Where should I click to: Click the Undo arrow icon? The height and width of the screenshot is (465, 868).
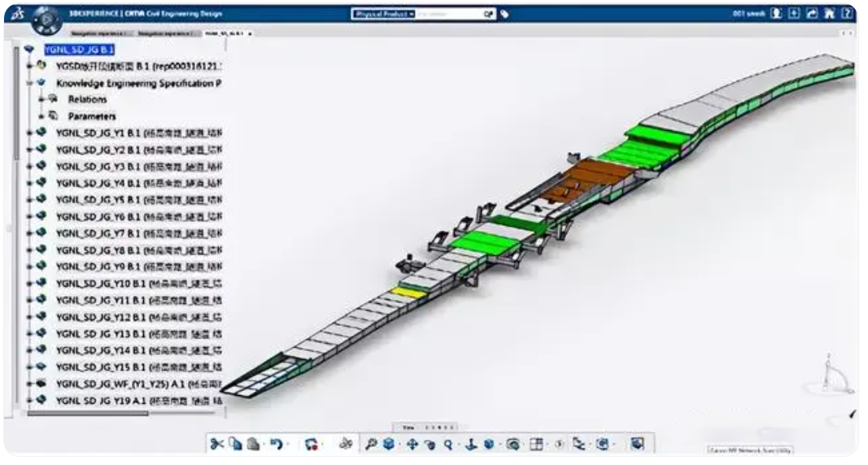pyautogui.click(x=276, y=444)
